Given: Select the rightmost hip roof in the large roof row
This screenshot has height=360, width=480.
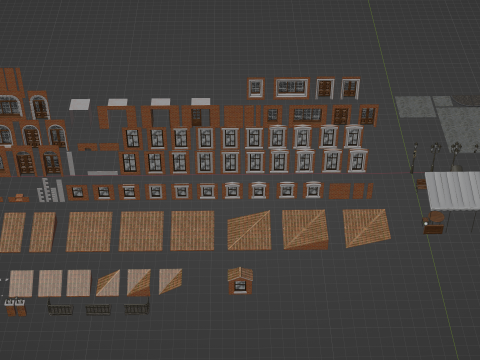Looking at the screenshot, I should (366, 228).
